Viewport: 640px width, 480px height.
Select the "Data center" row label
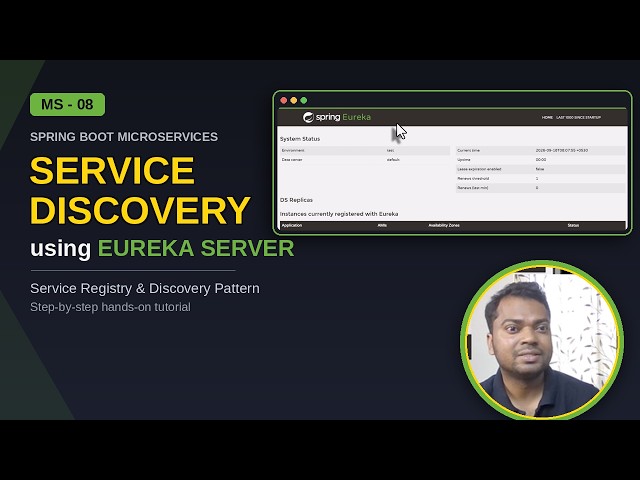point(292,160)
